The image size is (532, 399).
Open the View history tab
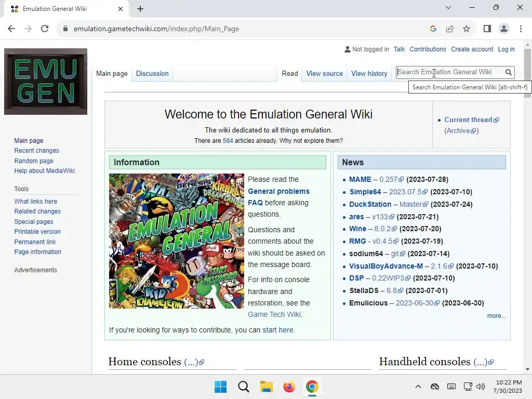click(x=369, y=73)
